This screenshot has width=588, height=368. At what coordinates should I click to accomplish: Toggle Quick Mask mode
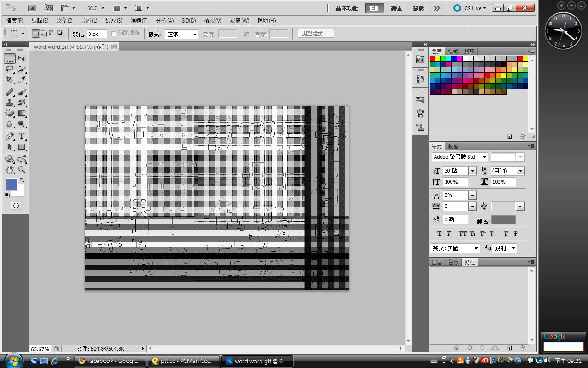tap(16, 206)
